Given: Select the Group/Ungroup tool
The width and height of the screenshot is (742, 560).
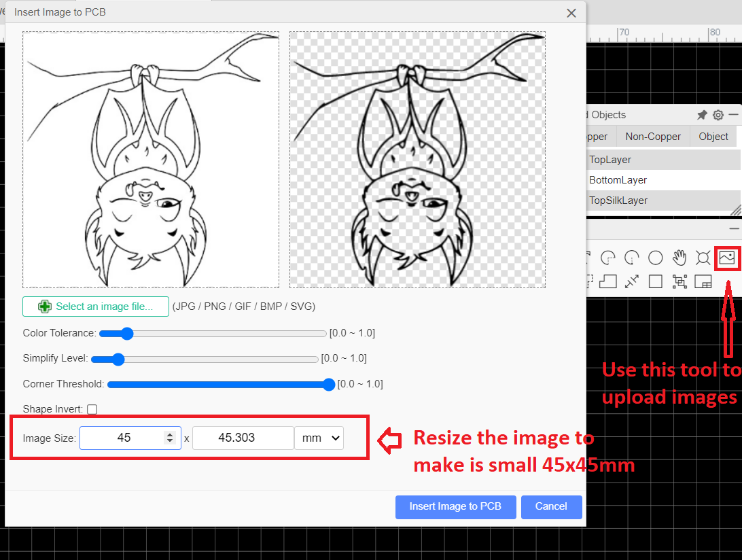Looking at the screenshot, I should [679, 281].
